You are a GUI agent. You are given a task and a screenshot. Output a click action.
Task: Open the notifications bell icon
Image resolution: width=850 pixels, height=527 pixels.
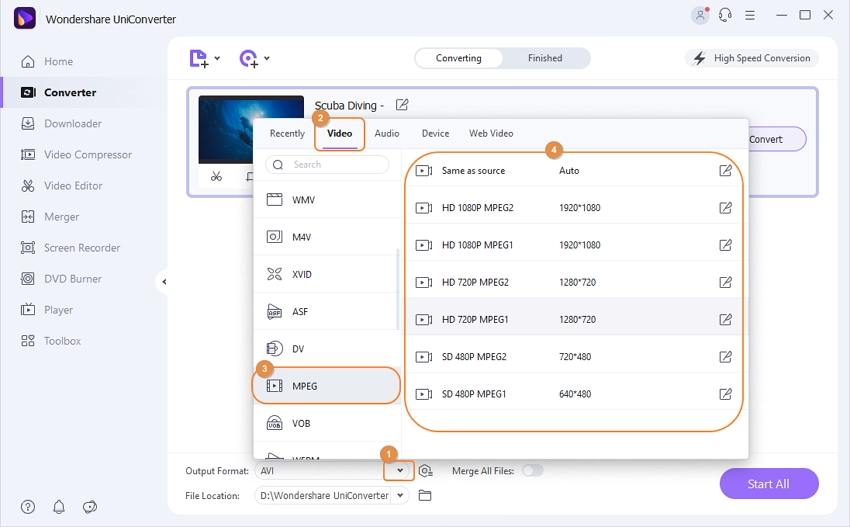pos(59,507)
